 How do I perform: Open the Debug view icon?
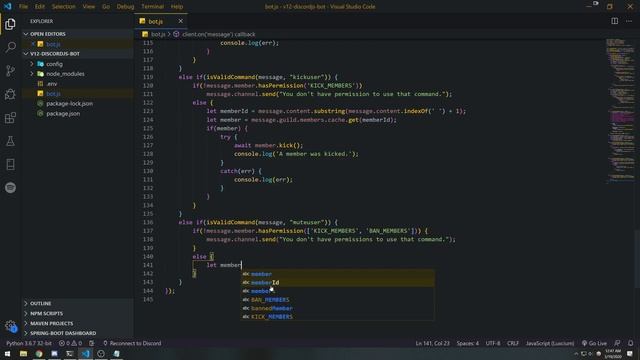point(10,94)
